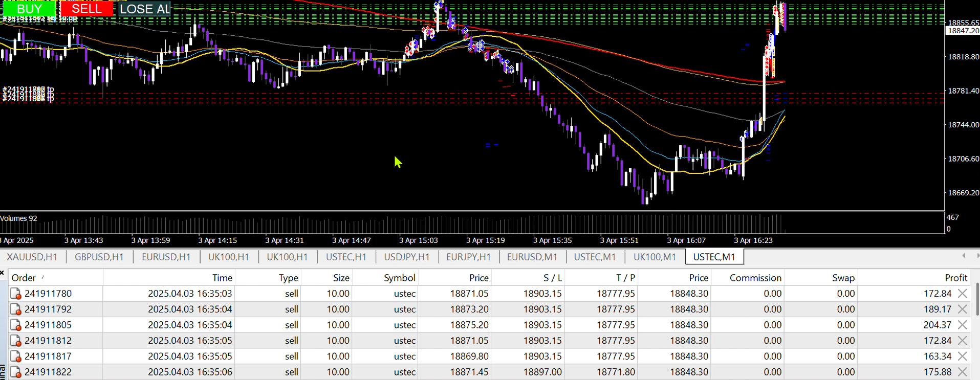980x380 pixels.
Task: Close order 241911792 with its X icon
Action: 963,309
